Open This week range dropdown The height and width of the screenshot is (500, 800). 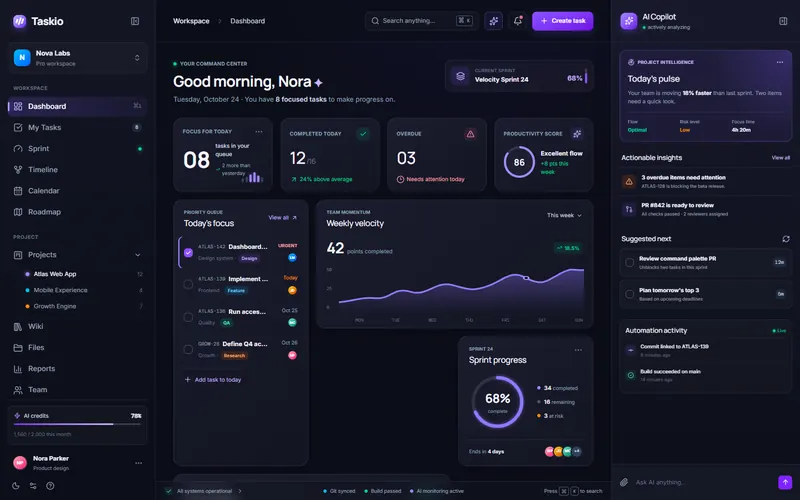564,215
